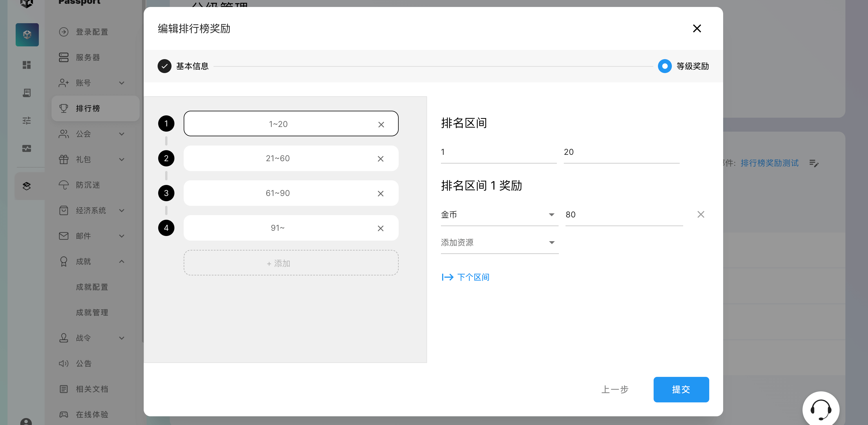Open 防沉迷 menu item
Viewport: 868px width, 425px height.
(x=88, y=185)
